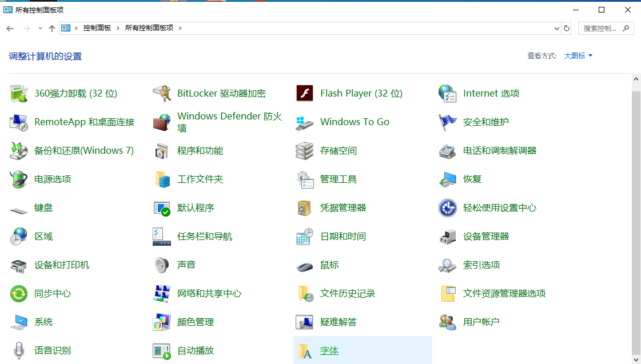Open the 同步中心 green sync icon
This screenshot has width=641, height=364.
pyautogui.click(x=19, y=294)
